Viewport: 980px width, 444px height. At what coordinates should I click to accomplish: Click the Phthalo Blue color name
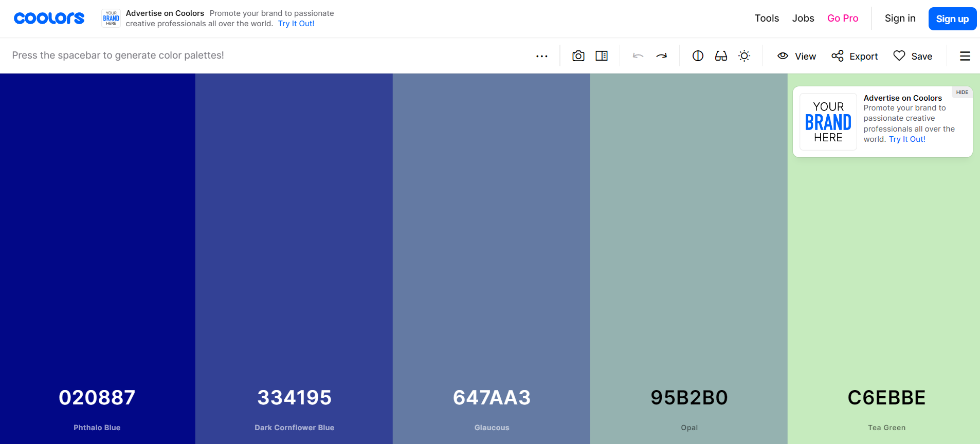97,428
